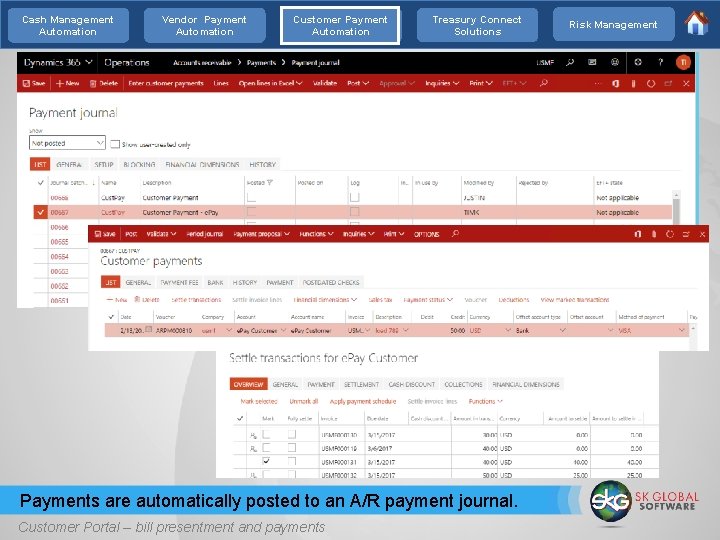The image size is (720, 540).
Task: Click the Posted column filter icon
Action: (x=270, y=182)
